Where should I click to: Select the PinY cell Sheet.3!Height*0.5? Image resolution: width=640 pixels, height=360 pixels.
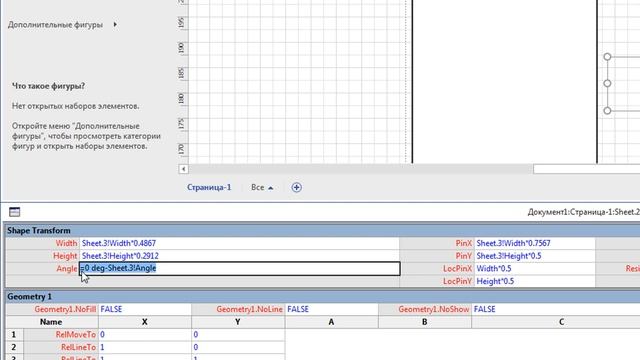[535, 256]
